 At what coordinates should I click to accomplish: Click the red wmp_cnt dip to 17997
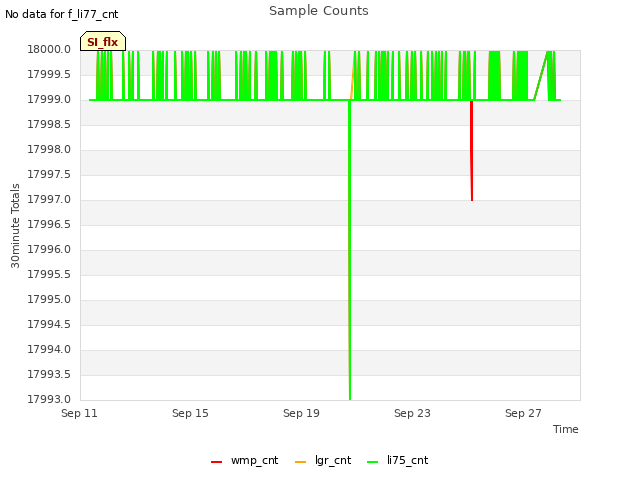(x=472, y=151)
